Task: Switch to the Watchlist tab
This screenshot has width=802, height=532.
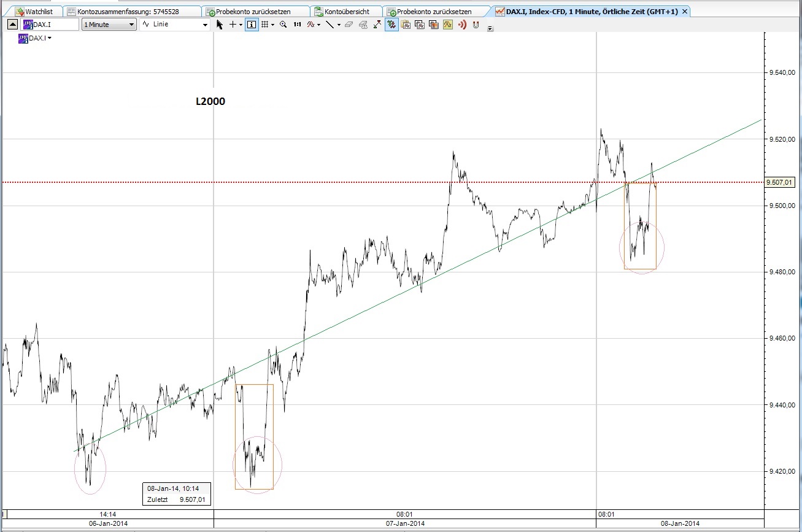Action: (x=34, y=10)
